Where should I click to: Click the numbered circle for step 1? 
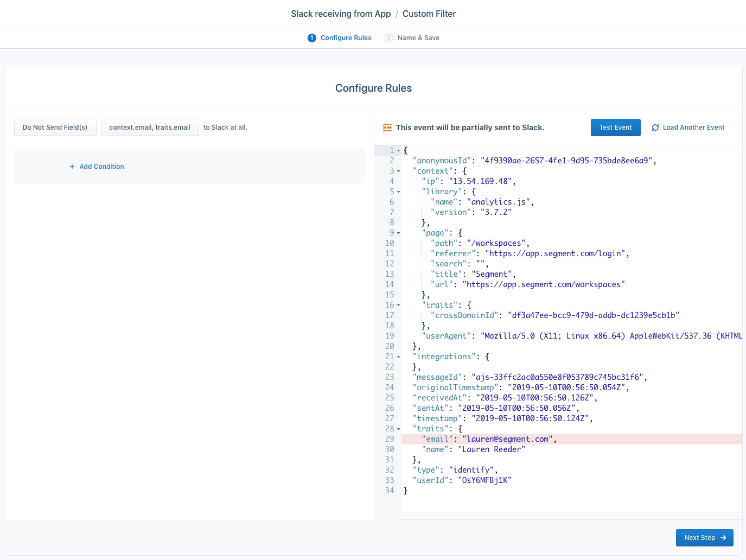(311, 37)
